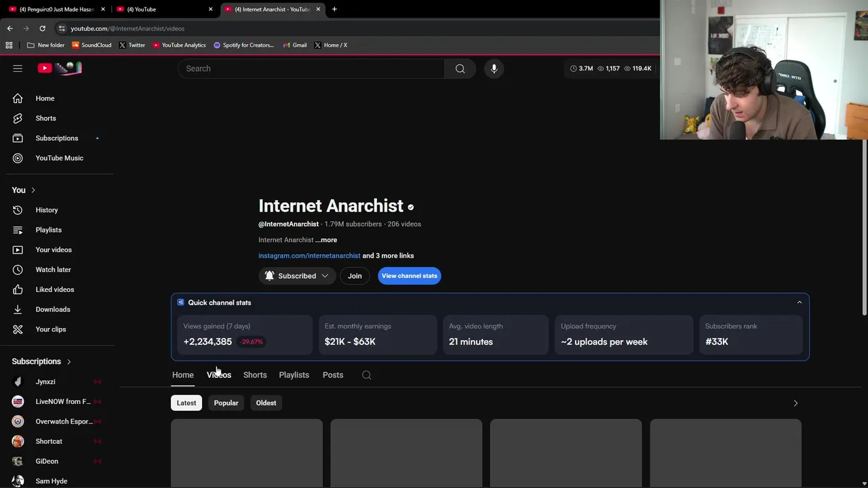Open YouTube Music from the sidebar

click(60, 158)
